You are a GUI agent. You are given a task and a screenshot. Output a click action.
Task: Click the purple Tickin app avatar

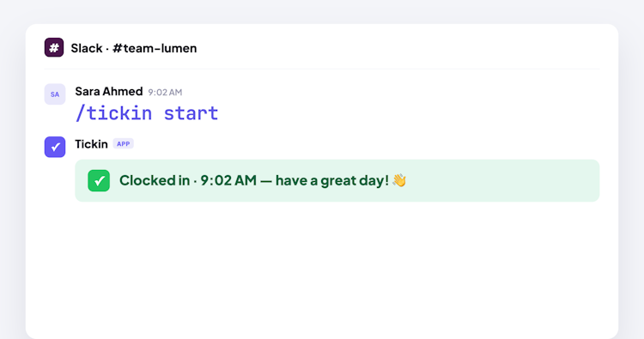[55, 147]
